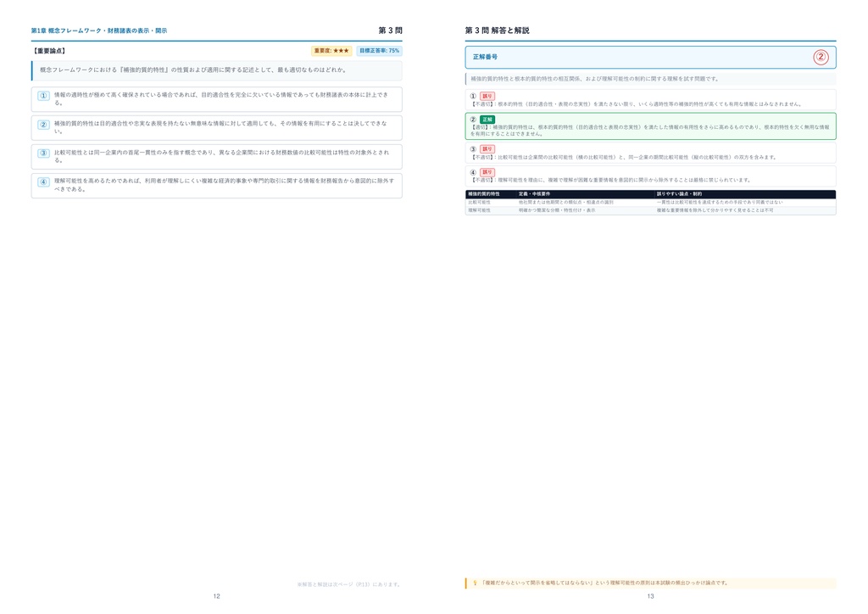Select answer choice starting with 情報の適時性が極めて高く
Viewport: 868px width, 614px height.
pos(216,99)
